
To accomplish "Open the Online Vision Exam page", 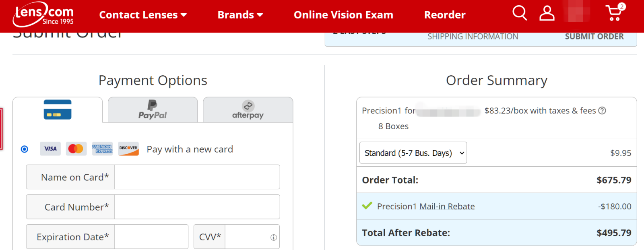I will (x=343, y=15).
